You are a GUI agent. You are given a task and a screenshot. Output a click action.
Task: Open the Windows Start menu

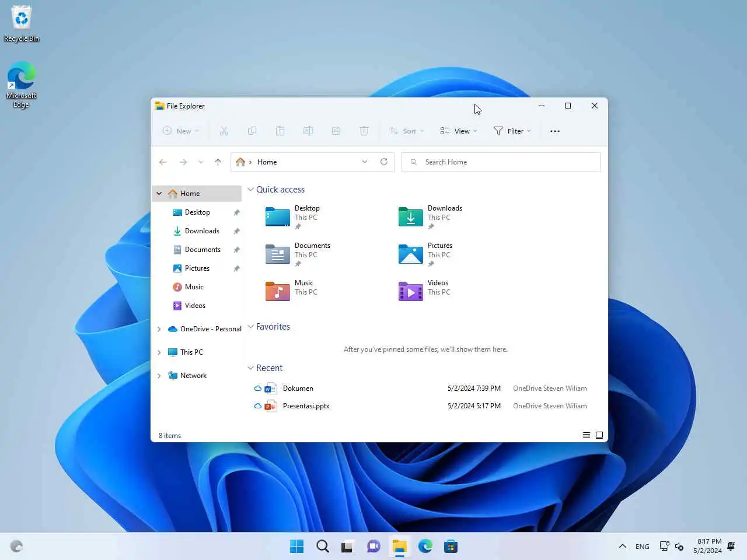click(x=296, y=547)
